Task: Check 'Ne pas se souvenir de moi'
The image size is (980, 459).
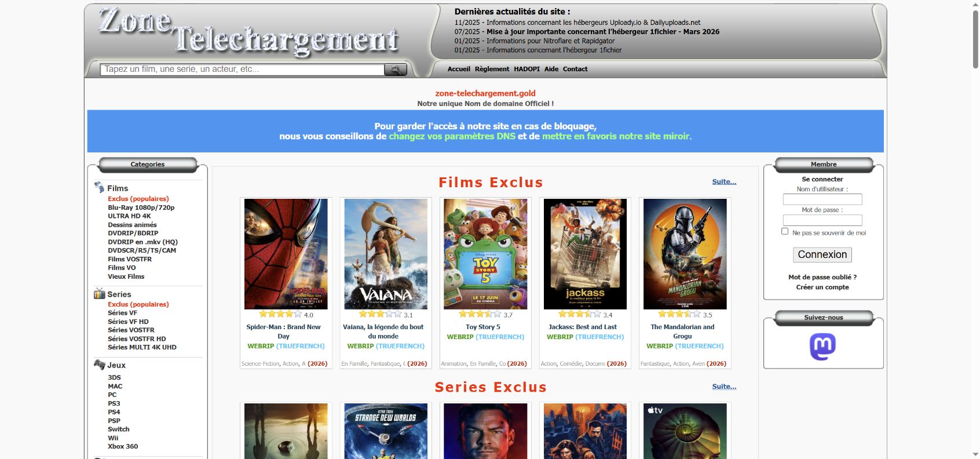Action: click(785, 231)
